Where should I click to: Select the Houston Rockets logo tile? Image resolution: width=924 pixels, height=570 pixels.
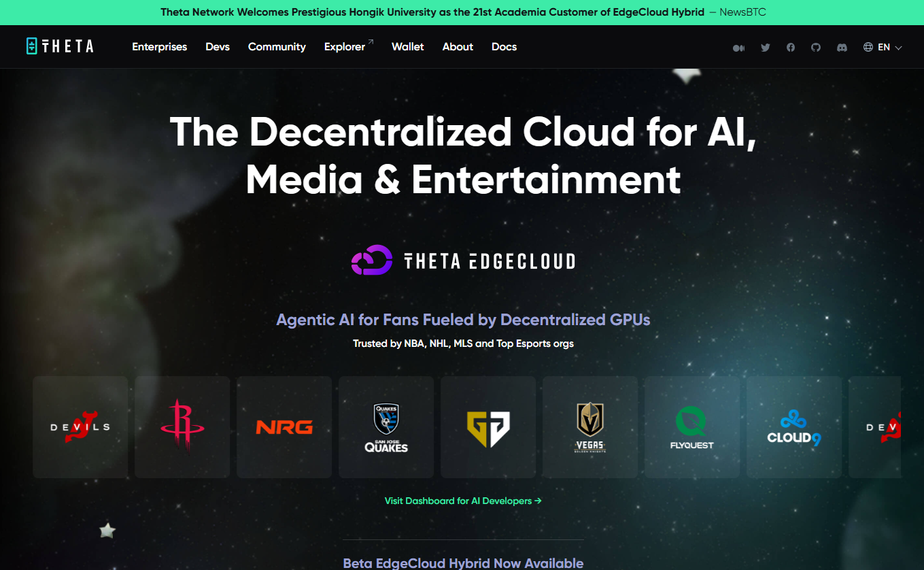[182, 427]
